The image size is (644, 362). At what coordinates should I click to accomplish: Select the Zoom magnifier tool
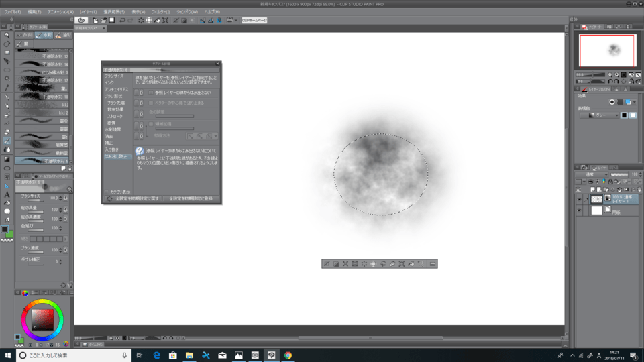point(7,36)
